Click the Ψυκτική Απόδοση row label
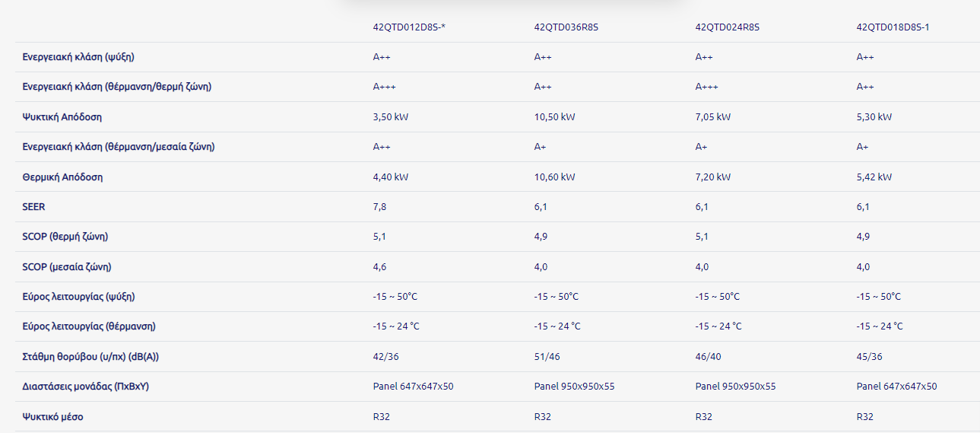The image size is (980, 433). pos(62,117)
